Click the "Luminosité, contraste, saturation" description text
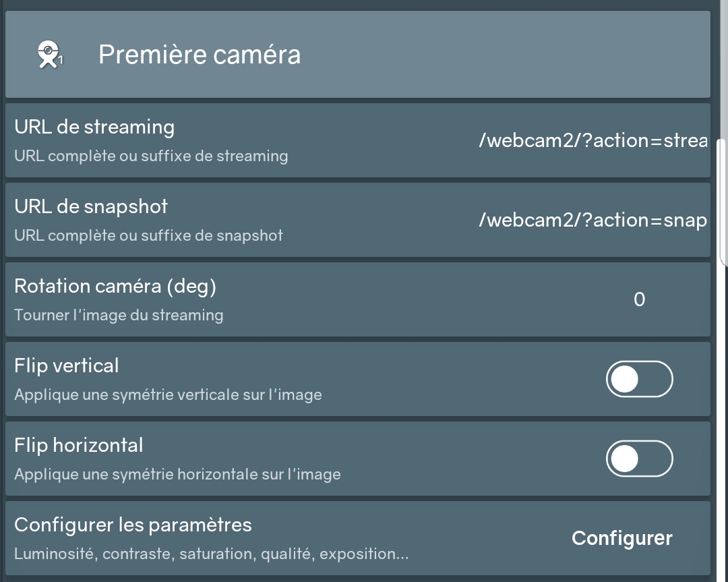This screenshot has width=728, height=582. click(211, 554)
